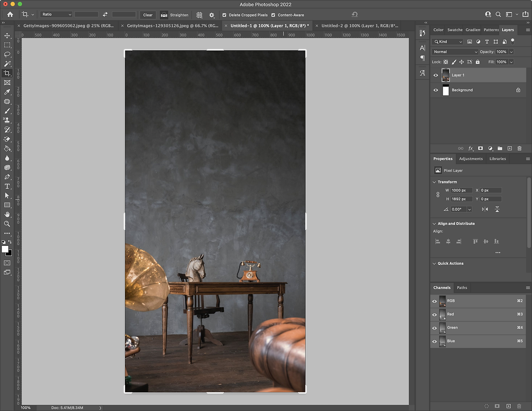Open the Ratio preset dropdown
The image size is (532, 411).
tap(57, 15)
